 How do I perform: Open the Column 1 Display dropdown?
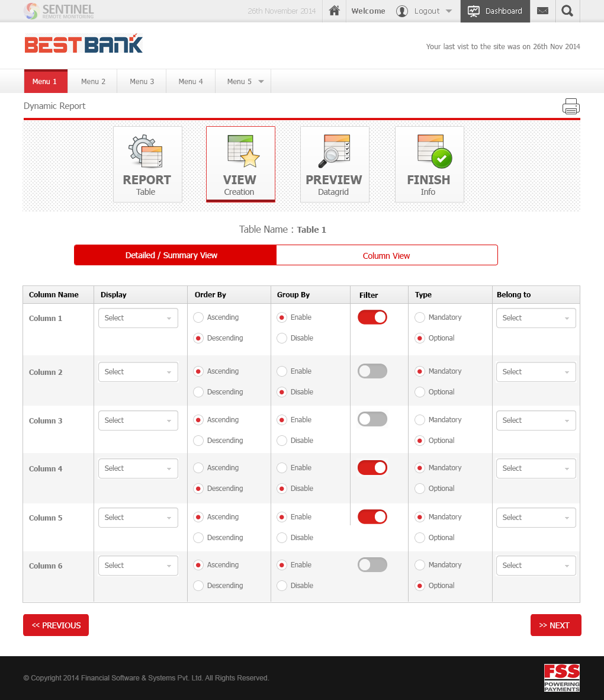coord(138,318)
